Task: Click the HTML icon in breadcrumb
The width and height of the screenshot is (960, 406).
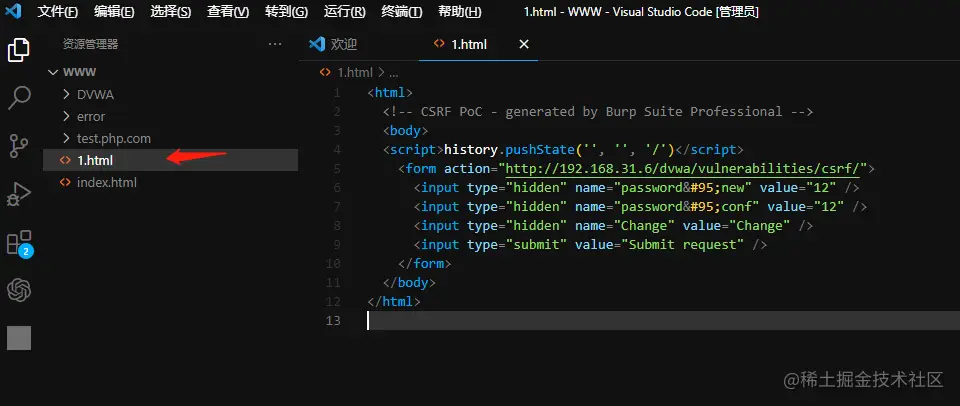Action: (325, 72)
